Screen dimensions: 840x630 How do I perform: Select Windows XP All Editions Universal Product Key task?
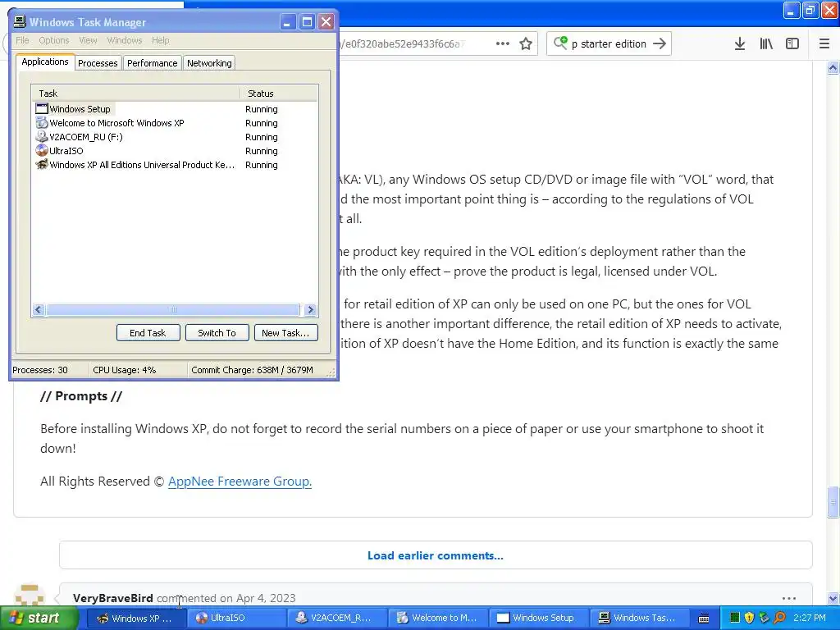click(x=175, y=164)
